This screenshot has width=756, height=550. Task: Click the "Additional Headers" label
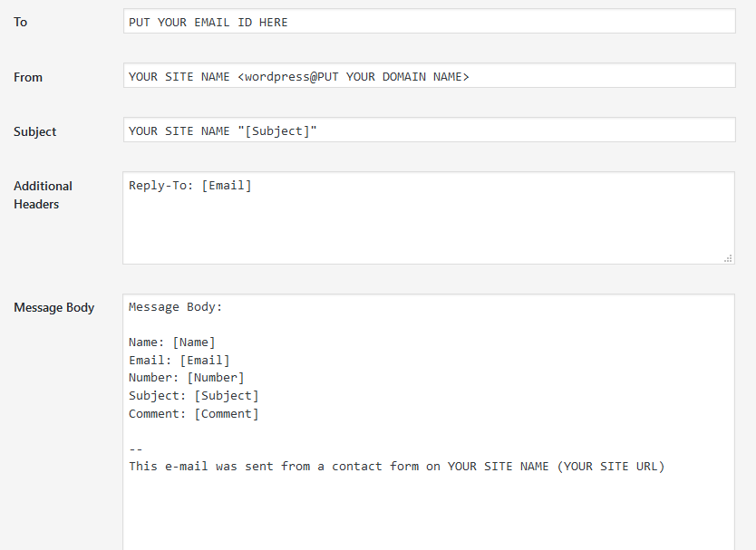43,195
